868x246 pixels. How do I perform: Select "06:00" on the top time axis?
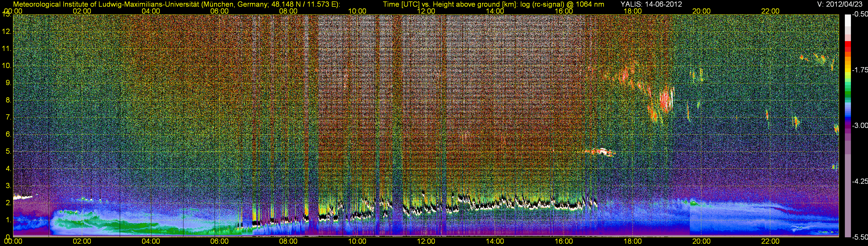(x=219, y=11)
